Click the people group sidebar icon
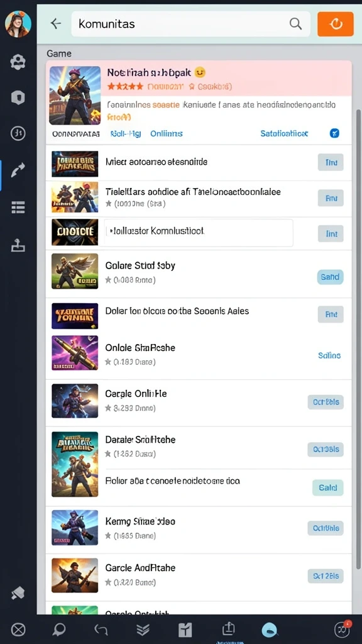The height and width of the screenshot is (644, 362). 18,62
